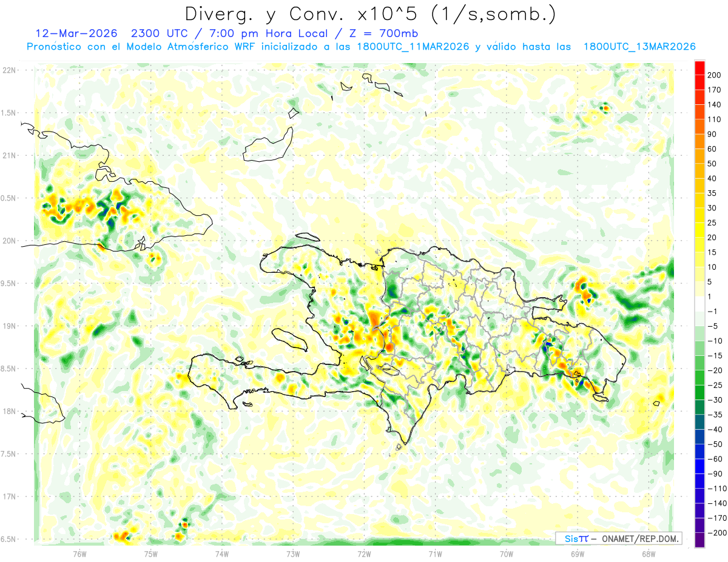The width and height of the screenshot is (728, 562).
Task: Pick the colorbar swatch between 170 and 200
Action: 699,82
